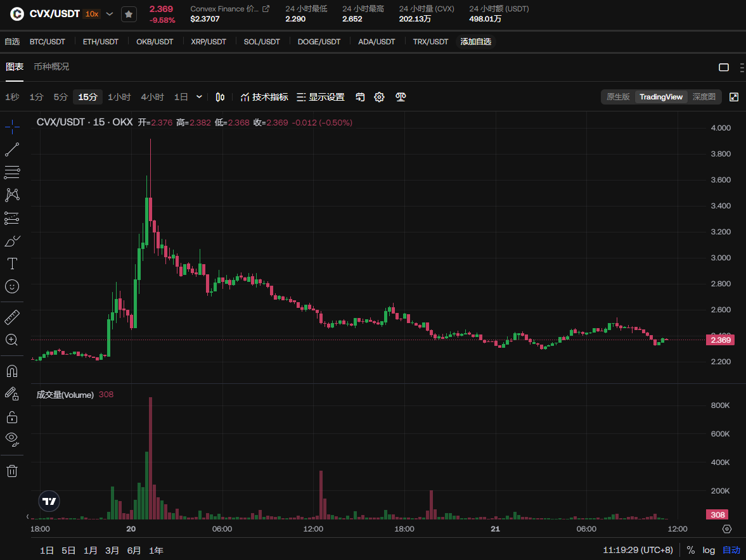The width and height of the screenshot is (746, 560).
Task: Click the trash remove drawings icon
Action: coord(12,471)
